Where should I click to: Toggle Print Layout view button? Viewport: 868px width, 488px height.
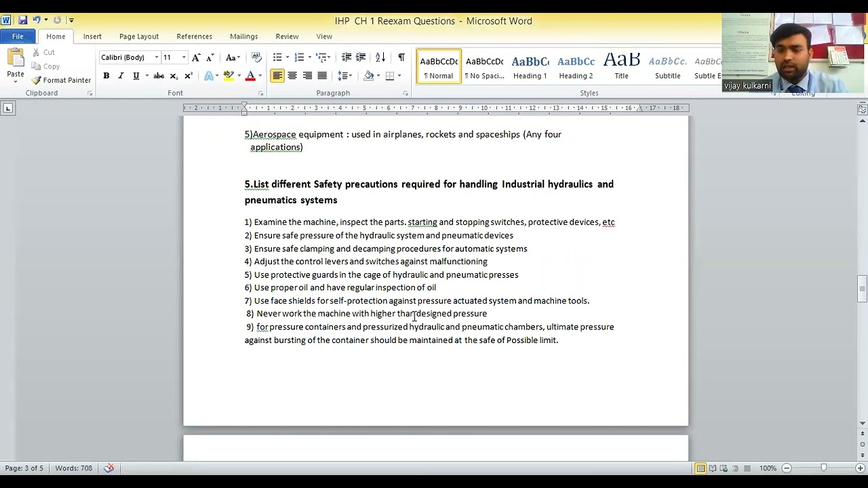(x=701, y=468)
